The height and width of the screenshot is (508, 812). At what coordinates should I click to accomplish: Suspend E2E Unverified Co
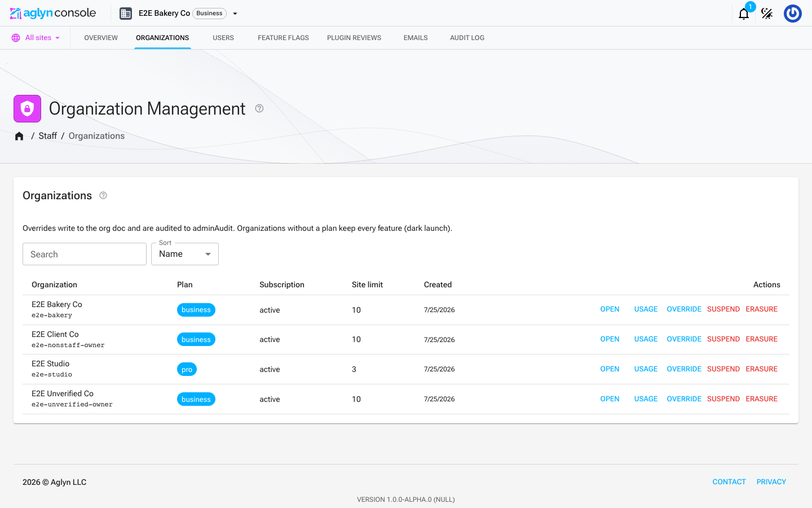pyautogui.click(x=723, y=399)
